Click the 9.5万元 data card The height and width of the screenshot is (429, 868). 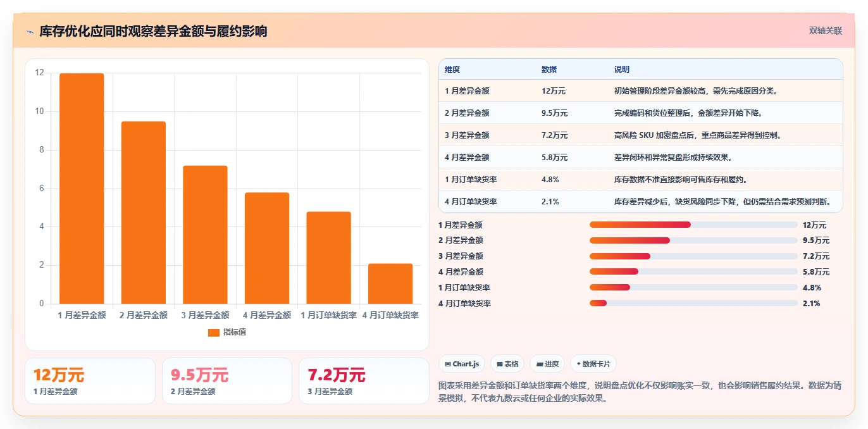[227, 381]
